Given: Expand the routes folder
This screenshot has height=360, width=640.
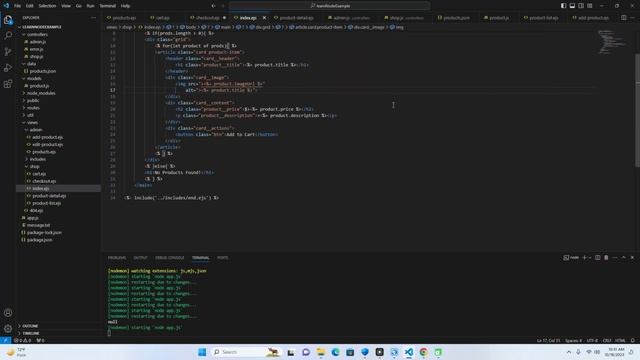Looking at the screenshot, I should click(x=33, y=108).
